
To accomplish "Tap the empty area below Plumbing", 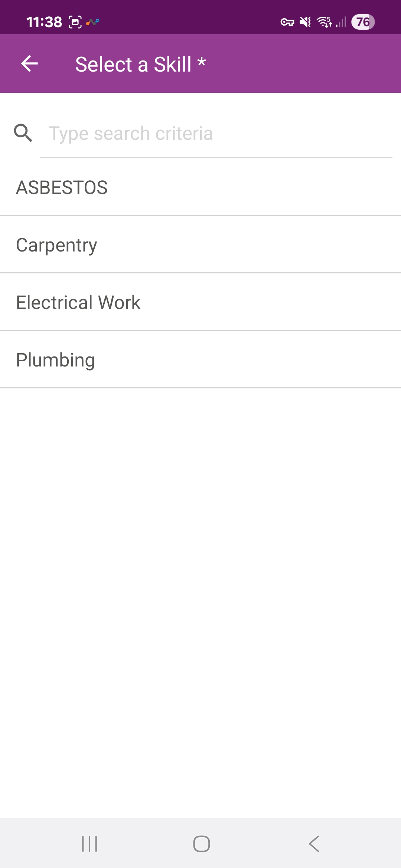I will pyautogui.click(x=200, y=594).
